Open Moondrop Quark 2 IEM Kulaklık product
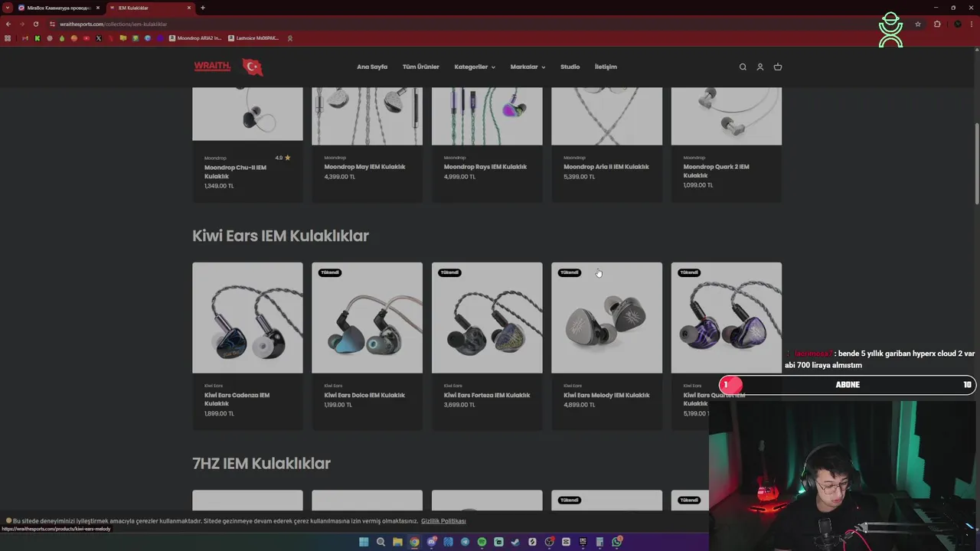Viewport: 980px width, 551px height. coord(716,171)
